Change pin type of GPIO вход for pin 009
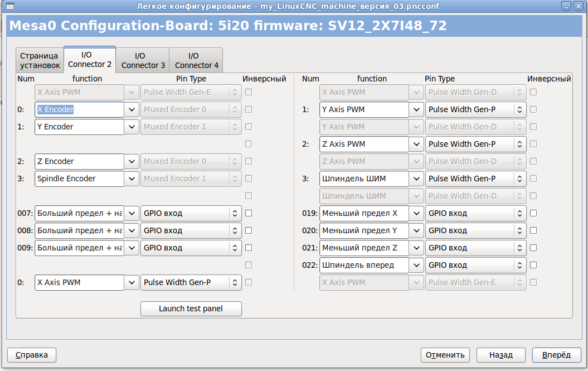 [x=191, y=248]
